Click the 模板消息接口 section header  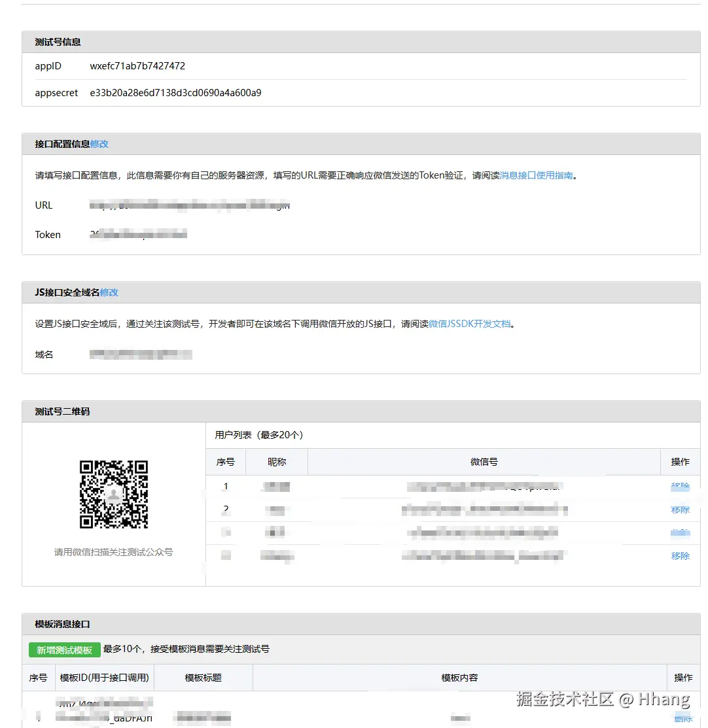pos(361,625)
